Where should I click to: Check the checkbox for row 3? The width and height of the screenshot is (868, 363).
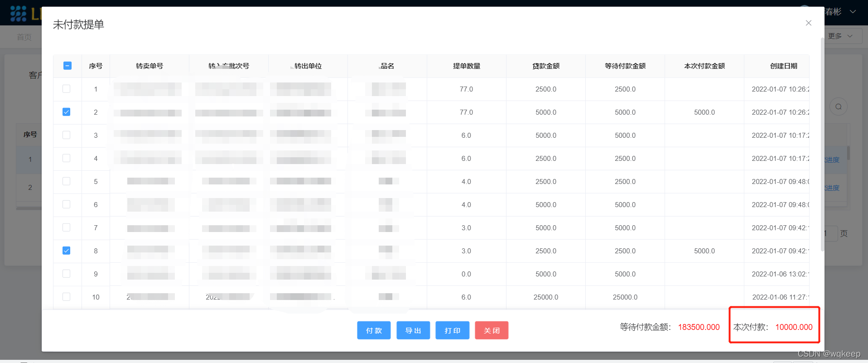coord(67,135)
